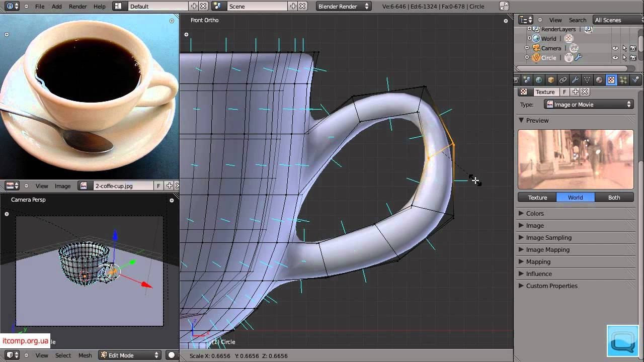The height and width of the screenshot is (362, 644).
Task: Click the Physics properties tab icon
Action: (635, 80)
